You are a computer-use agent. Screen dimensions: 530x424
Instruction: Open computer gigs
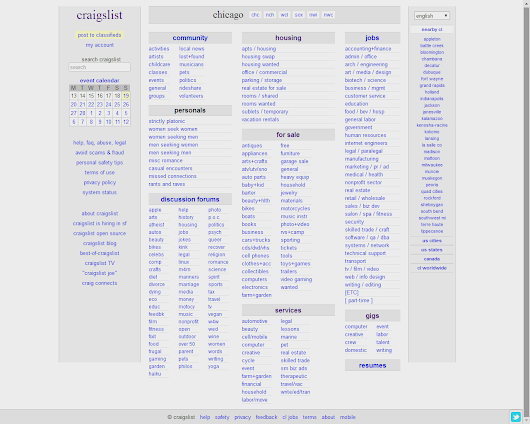[356, 327]
